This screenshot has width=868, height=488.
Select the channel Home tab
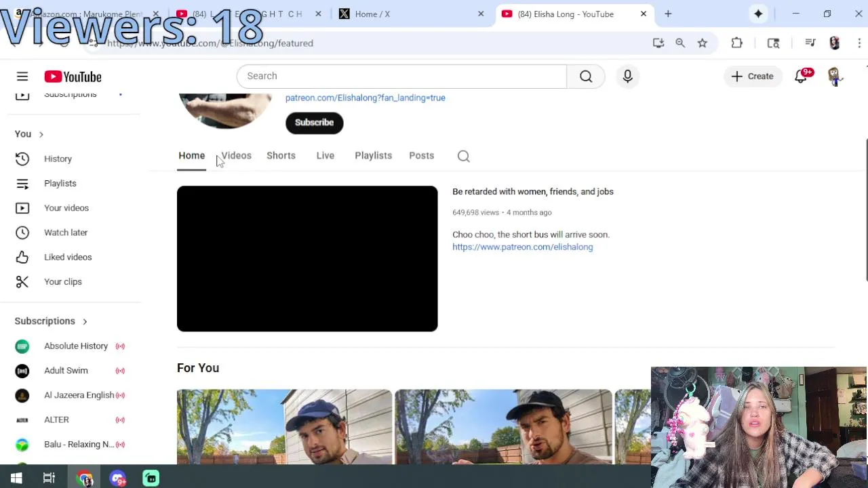pos(191,155)
